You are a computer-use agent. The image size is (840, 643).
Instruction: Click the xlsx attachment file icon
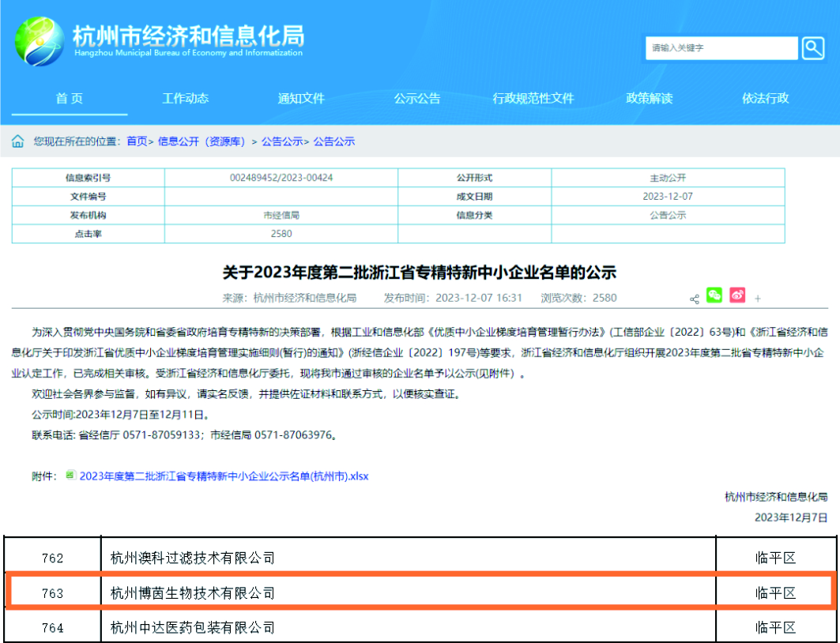(70, 475)
